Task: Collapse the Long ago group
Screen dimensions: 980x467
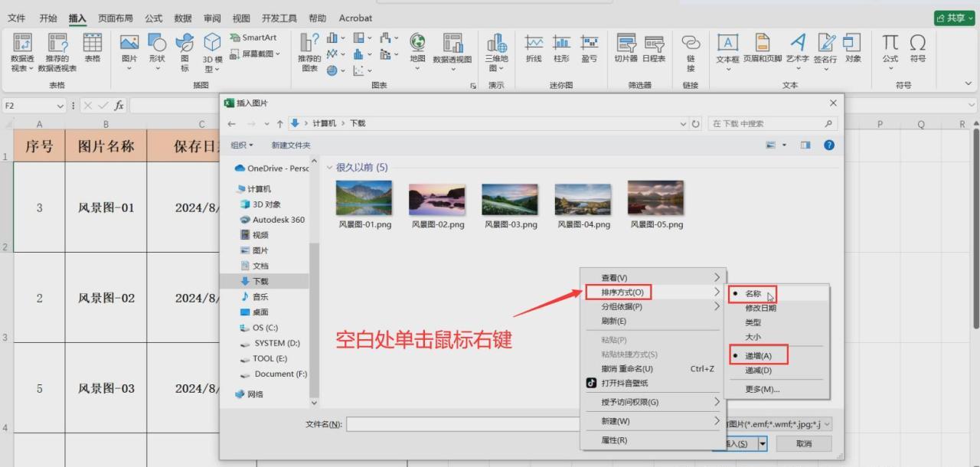Action: click(330, 167)
